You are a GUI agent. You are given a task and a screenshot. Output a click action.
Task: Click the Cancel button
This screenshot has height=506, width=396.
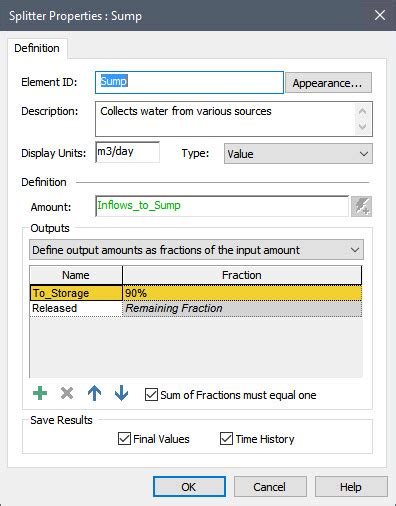[270, 487]
